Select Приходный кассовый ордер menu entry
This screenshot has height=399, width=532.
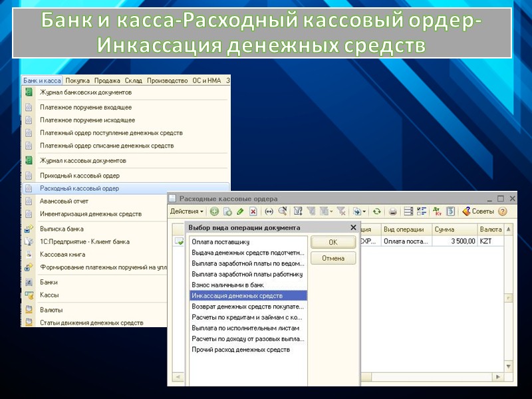pos(126,176)
